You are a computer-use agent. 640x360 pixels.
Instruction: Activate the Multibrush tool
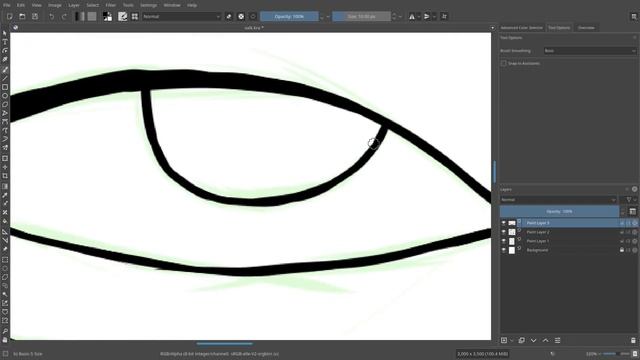tap(5, 148)
